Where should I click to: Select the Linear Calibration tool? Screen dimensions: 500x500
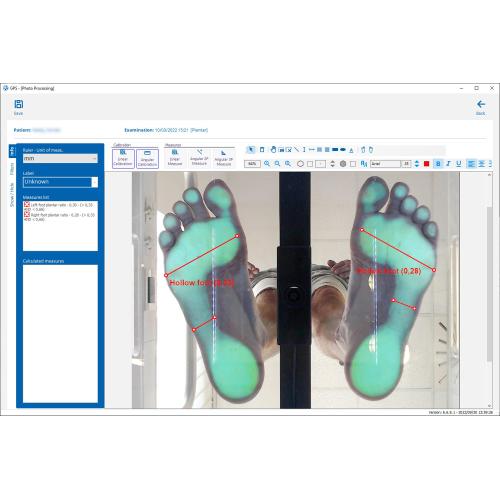point(123,158)
